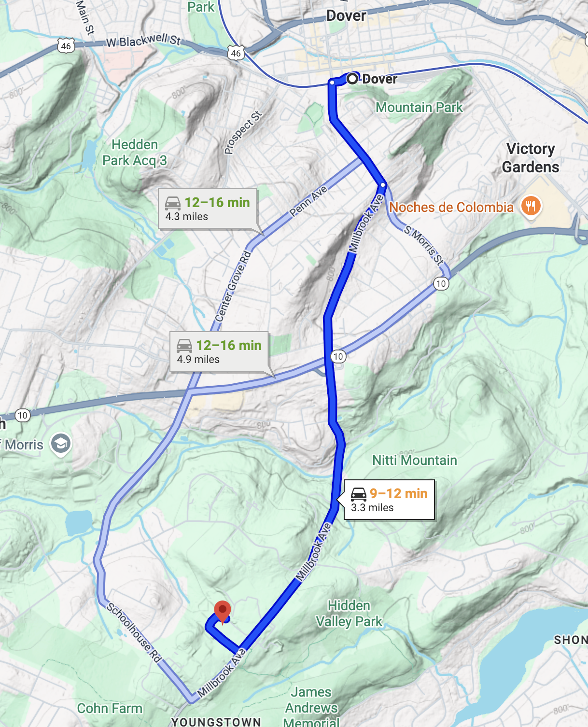This screenshot has width=588, height=727.
Task: Click the Dover origin circle marker
Action: [x=353, y=78]
